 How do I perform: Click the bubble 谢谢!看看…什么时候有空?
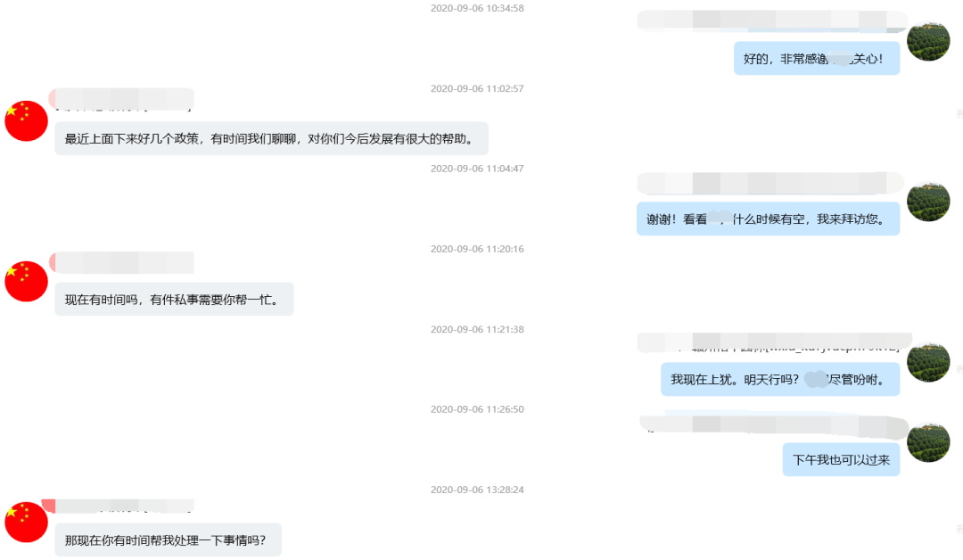[x=769, y=219]
